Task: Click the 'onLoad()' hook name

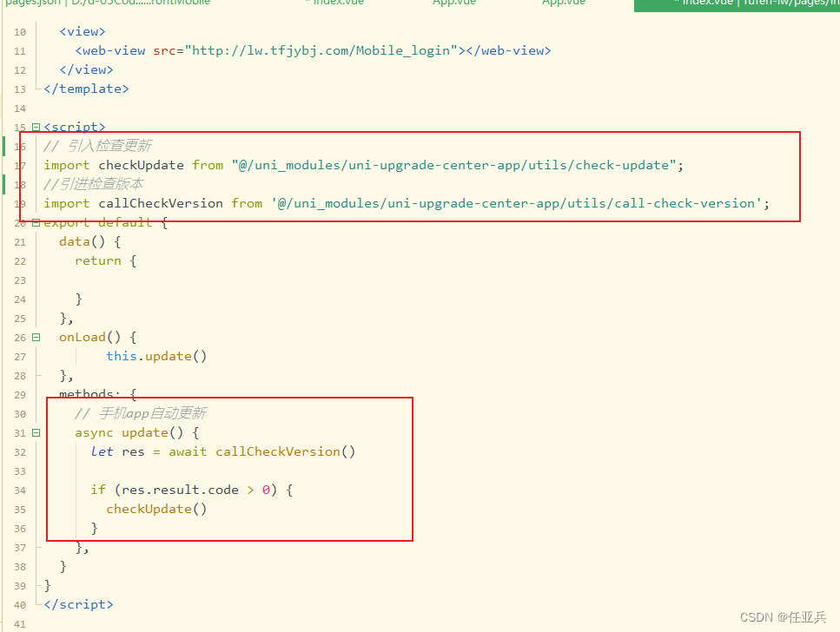Action: click(90, 338)
